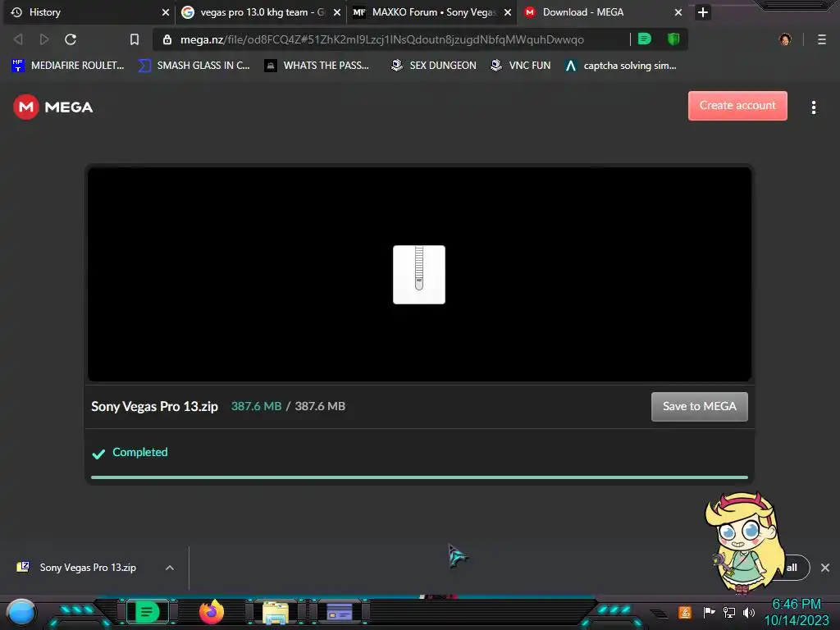Open the Start orb on the taskbar

click(21, 612)
